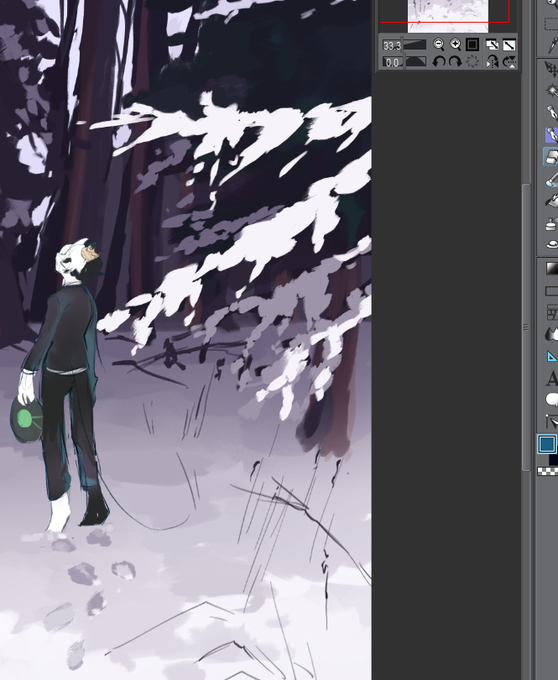The height and width of the screenshot is (680, 558).
Task: Flip the canvas horizontally in the Navigator
Action: point(492,62)
